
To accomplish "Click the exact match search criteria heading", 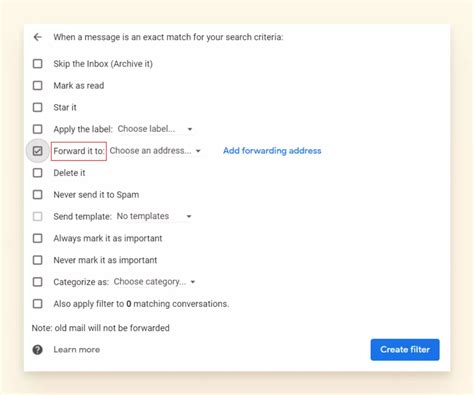I will click(x=168, y=37).
